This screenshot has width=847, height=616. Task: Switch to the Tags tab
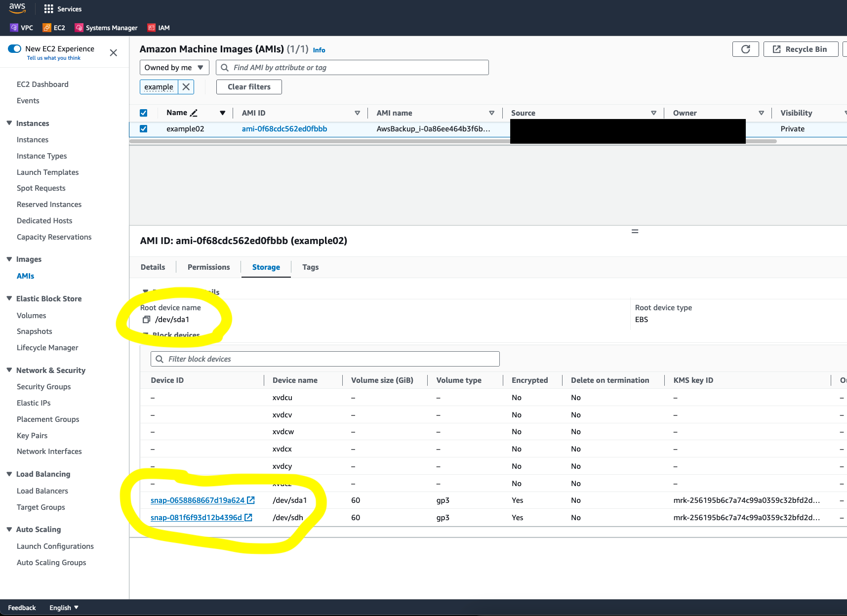click(x=311, y=267)
